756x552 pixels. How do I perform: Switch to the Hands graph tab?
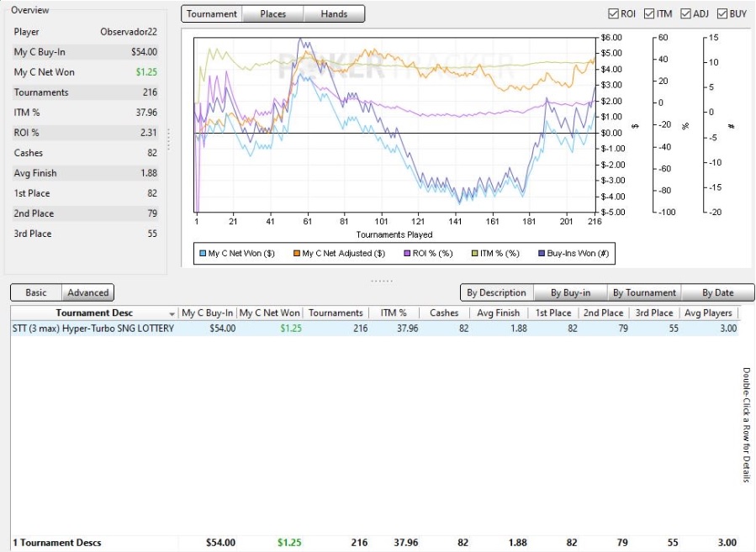(x=334, y=14)
